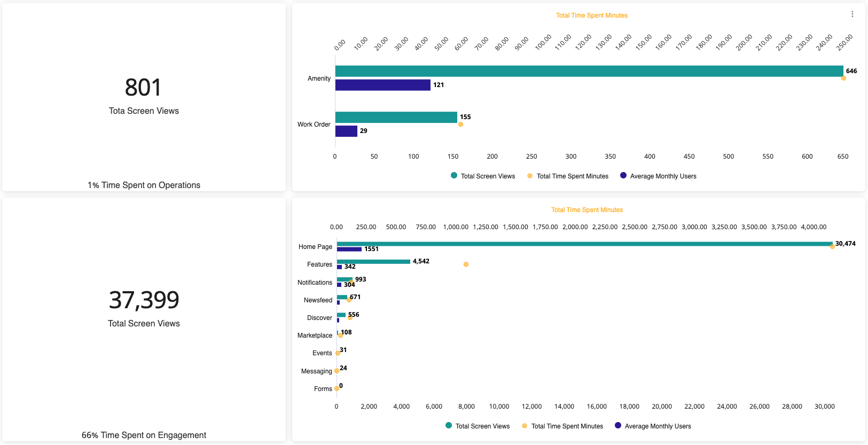Screen dimensions: 868x445
Task: Click the Features teal bar labeled 4,542
Action: point(373,261)
